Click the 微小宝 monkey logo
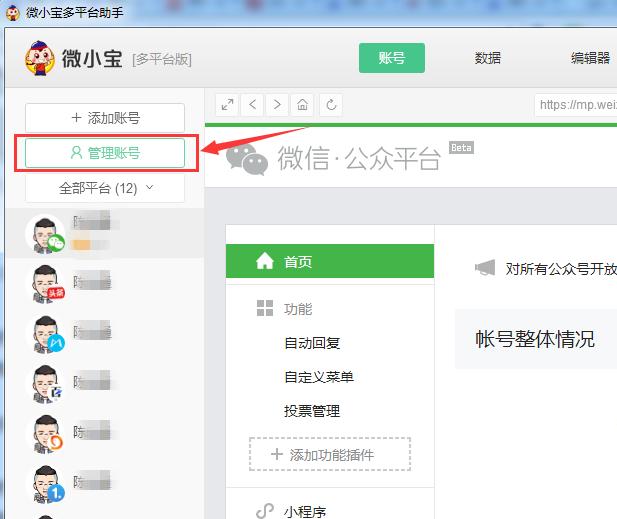The height and width of the screenshot is (519, 617). click(40, 58)
